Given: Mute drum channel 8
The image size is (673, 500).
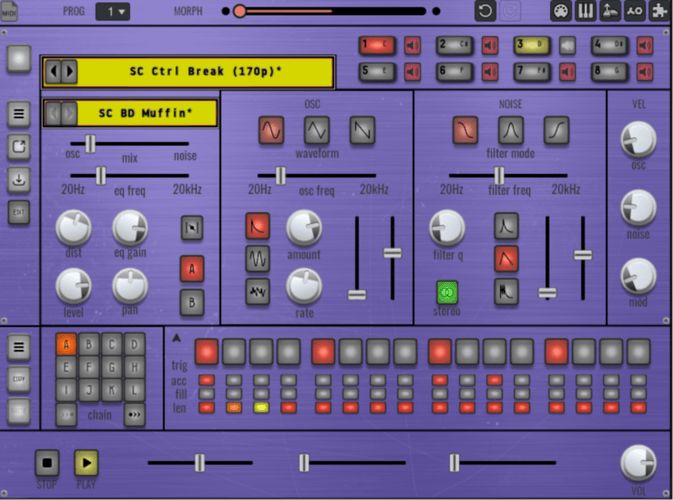Looking at the screenshot, I should click(645, 72).
